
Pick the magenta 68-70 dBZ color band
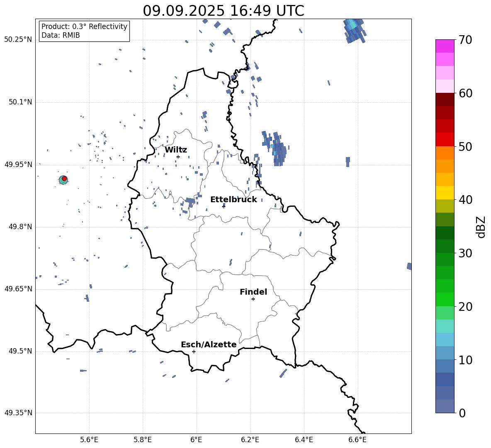tap(445, 46)
